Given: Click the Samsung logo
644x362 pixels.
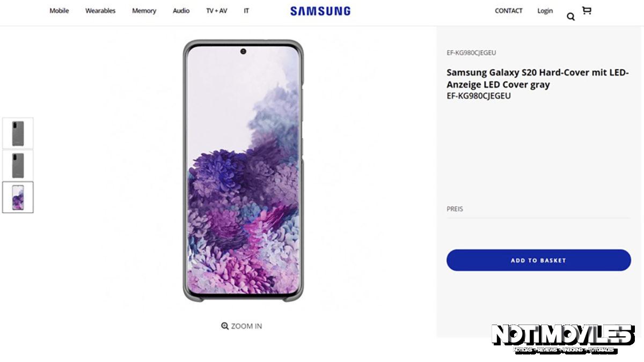Looking at the screenshot, I should 320,11.
